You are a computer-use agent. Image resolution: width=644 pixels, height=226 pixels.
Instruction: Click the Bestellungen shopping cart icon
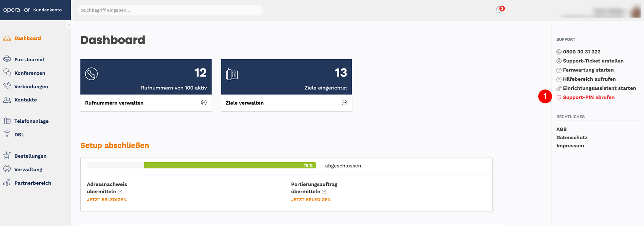[x=7, y=156]
